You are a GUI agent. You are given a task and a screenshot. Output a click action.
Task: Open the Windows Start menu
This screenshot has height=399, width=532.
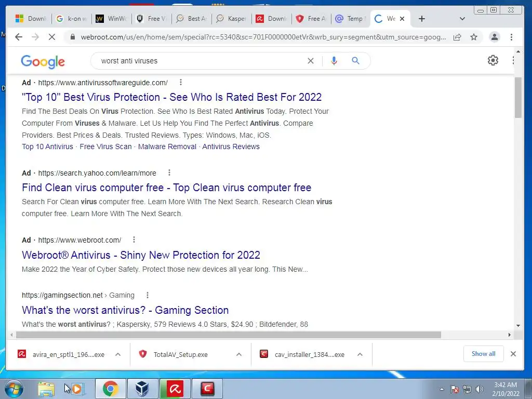click(x=14, y=389)
